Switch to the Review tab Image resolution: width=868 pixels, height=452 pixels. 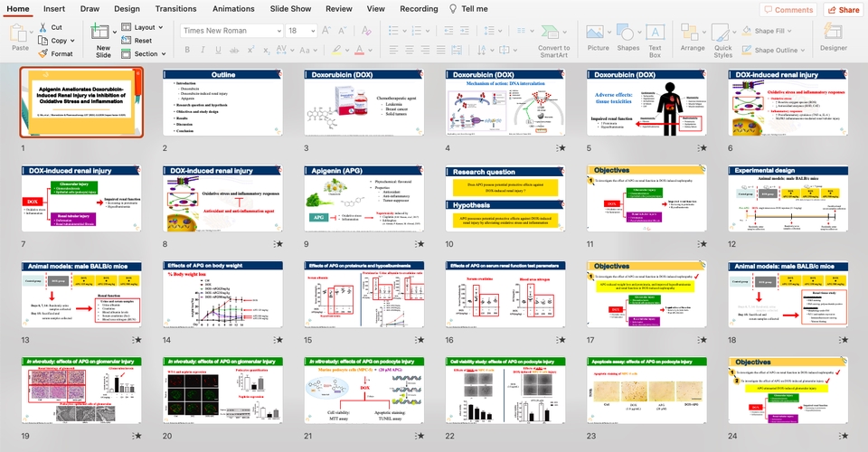coord(339,9)
